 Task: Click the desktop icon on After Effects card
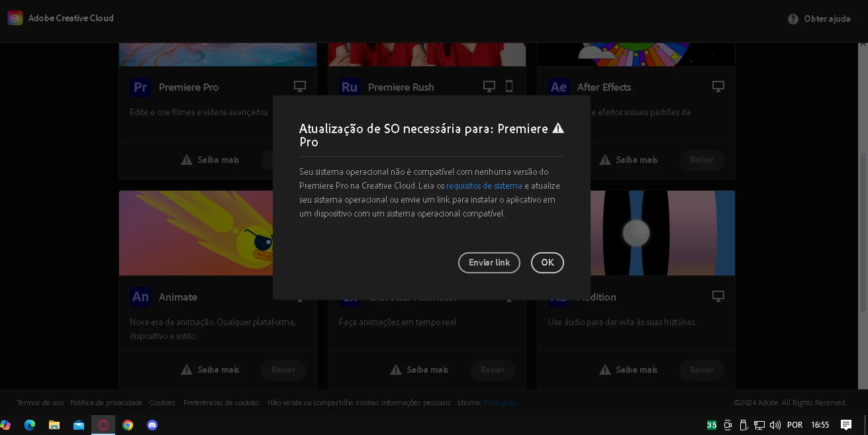718,87
